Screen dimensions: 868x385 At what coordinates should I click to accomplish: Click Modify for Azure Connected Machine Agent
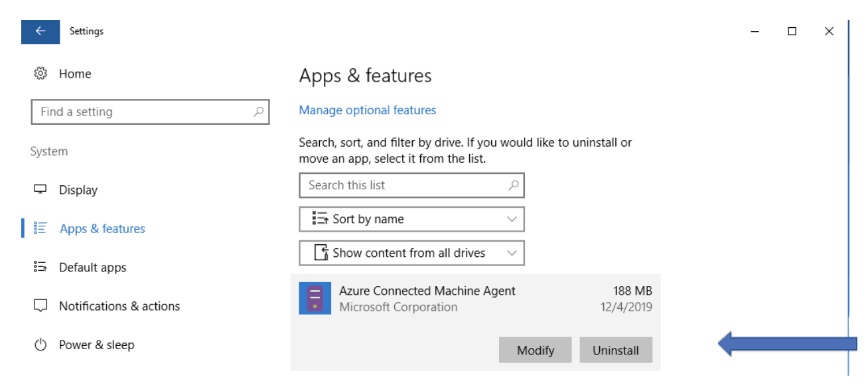(x=536, y=350)
